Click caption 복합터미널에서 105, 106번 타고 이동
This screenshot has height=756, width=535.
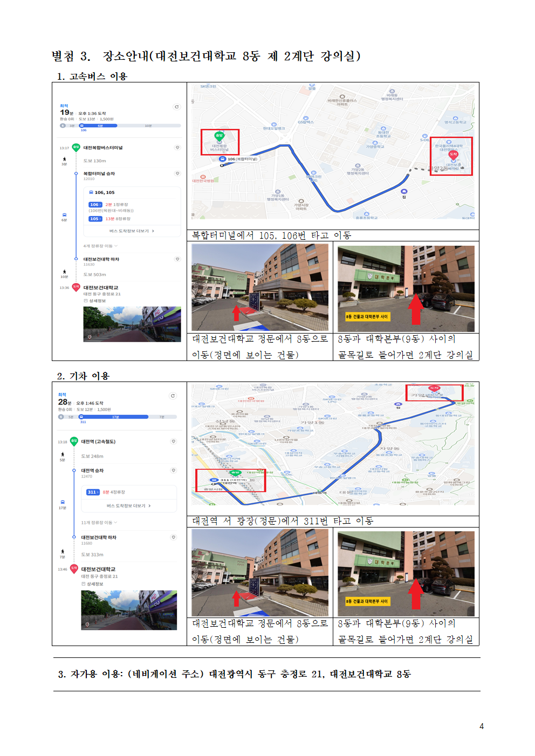click(x=272, y=235)
